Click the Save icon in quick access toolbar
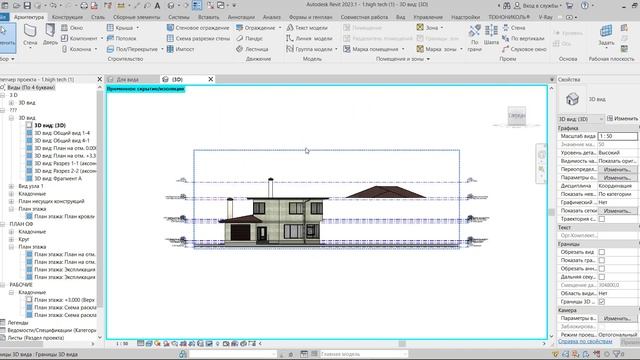This screenshot has height=360, width=640. point(27,6)
